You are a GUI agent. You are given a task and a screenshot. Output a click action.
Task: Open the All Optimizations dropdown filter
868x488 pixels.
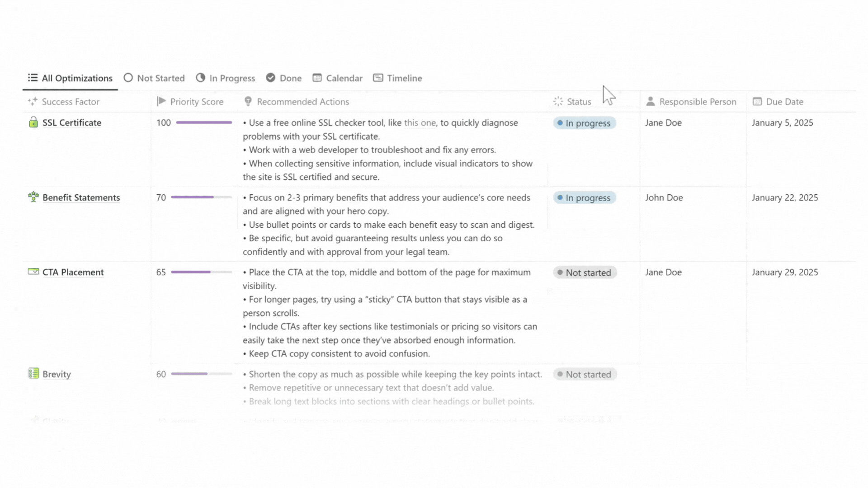coord(70,78)
